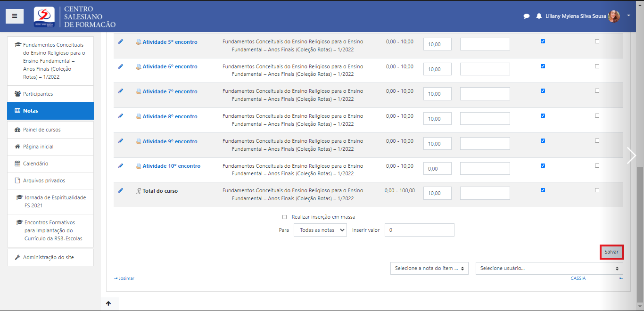Open the messages chat bubble icon
The width and height of the screenshot is (644, 311).
point(527,16)
